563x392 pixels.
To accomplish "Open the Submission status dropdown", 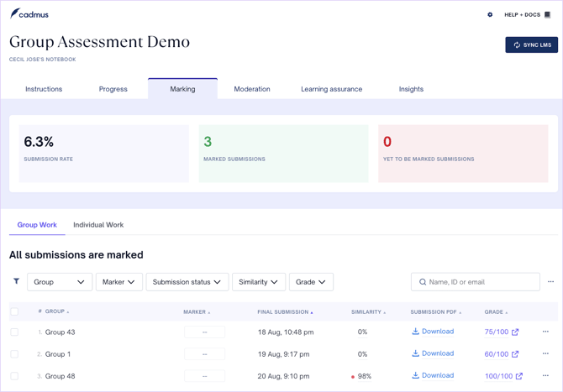I will (x=187, y=282).
